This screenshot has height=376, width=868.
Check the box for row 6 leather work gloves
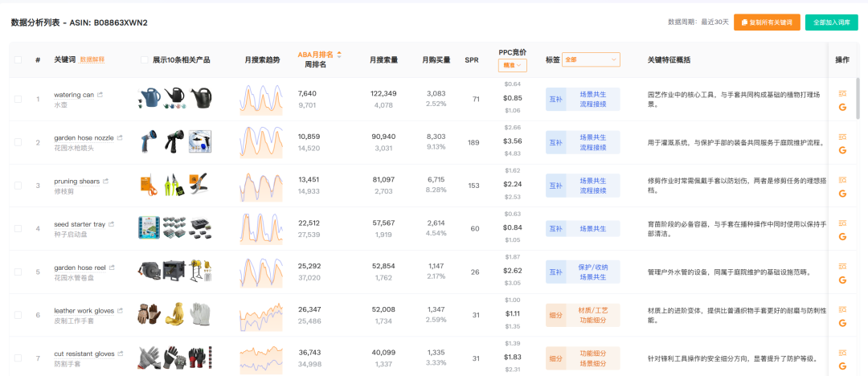click(18, 315)
